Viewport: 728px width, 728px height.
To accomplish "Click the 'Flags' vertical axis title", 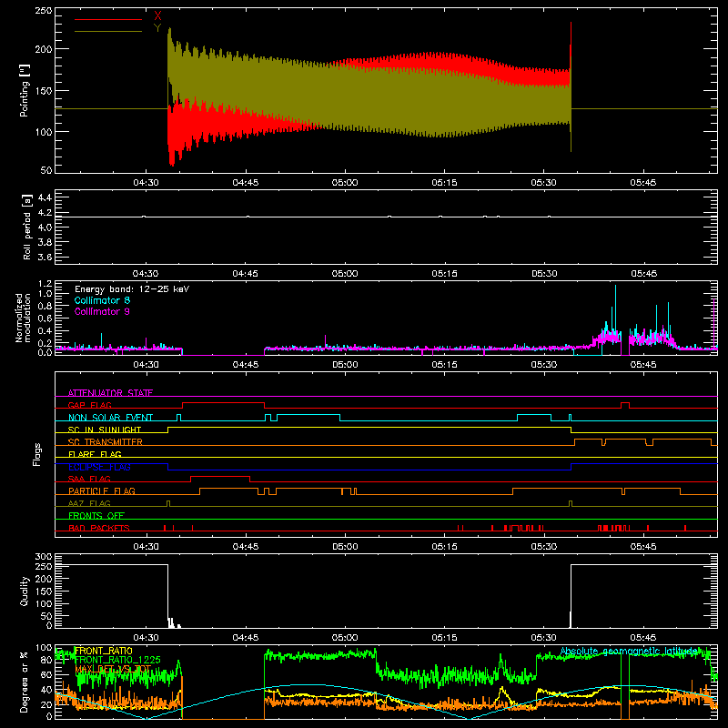I will click(x=36, y=454).
